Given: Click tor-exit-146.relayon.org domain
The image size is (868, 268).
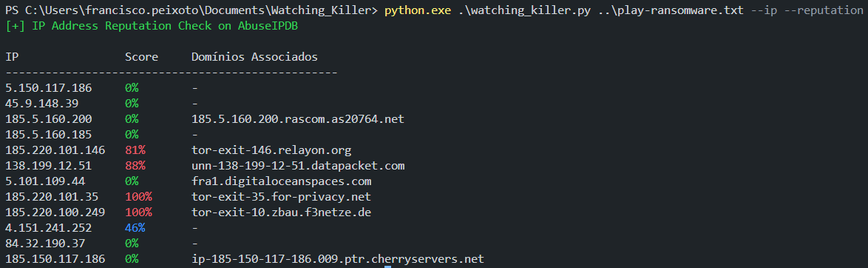Looking at the screenshot, I should pyautogui.click(x=271, y=150).
